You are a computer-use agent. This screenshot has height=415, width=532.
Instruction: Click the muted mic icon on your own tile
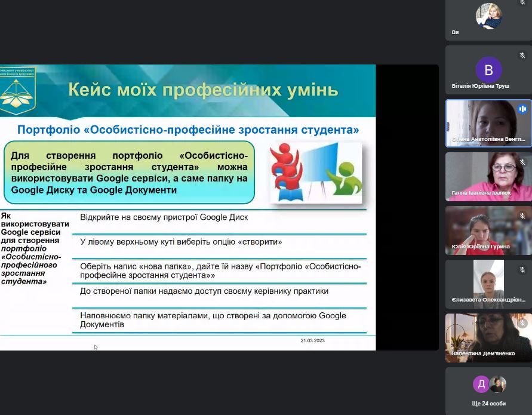pyautogui.click(x=522, y=2)
